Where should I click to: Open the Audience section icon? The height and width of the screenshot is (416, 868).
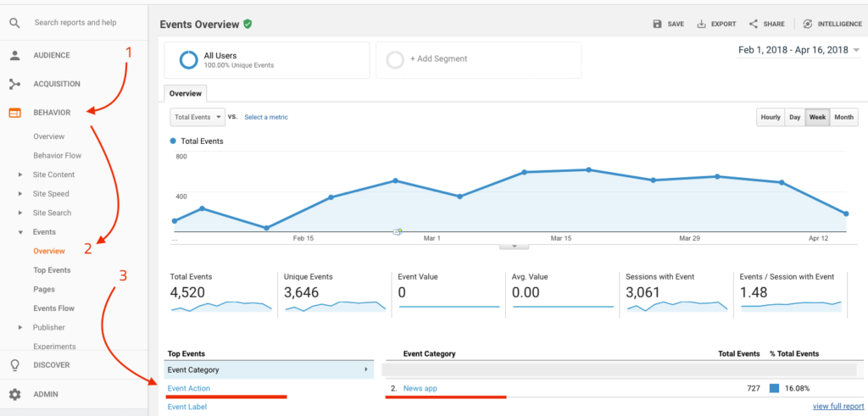click(x=14, y=55)
